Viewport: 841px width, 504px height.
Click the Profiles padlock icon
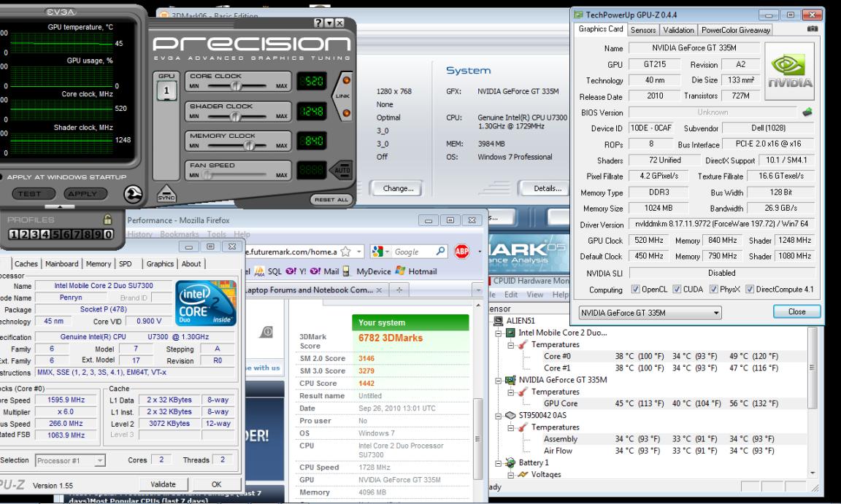(x=108, y=219)
